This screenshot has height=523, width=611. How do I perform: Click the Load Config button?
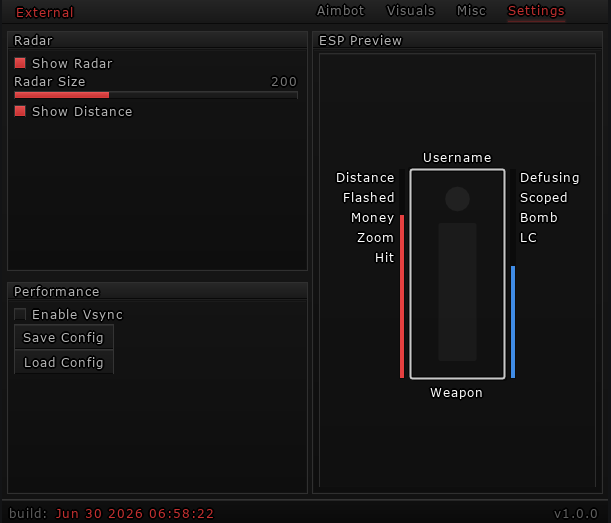click(64, 362)
